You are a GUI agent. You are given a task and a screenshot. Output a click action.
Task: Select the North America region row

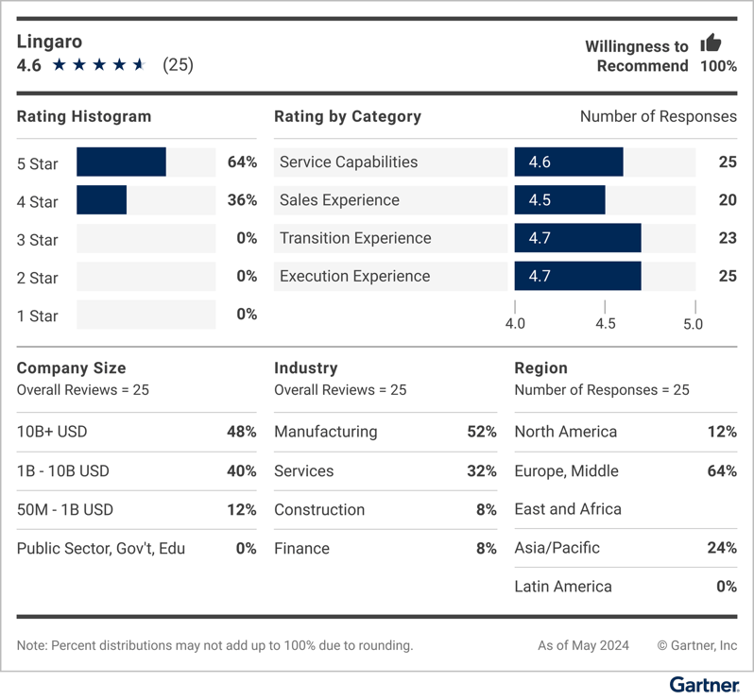pyautogui.click(x=625, y=432)
